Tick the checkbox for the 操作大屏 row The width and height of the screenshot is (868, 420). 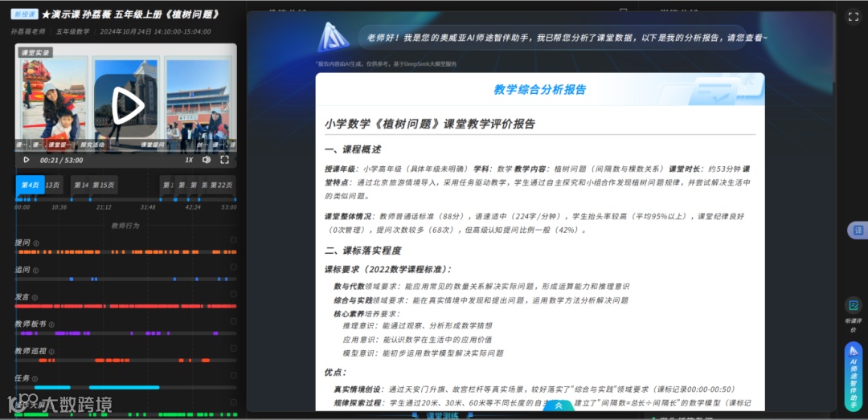coord(233,403)
